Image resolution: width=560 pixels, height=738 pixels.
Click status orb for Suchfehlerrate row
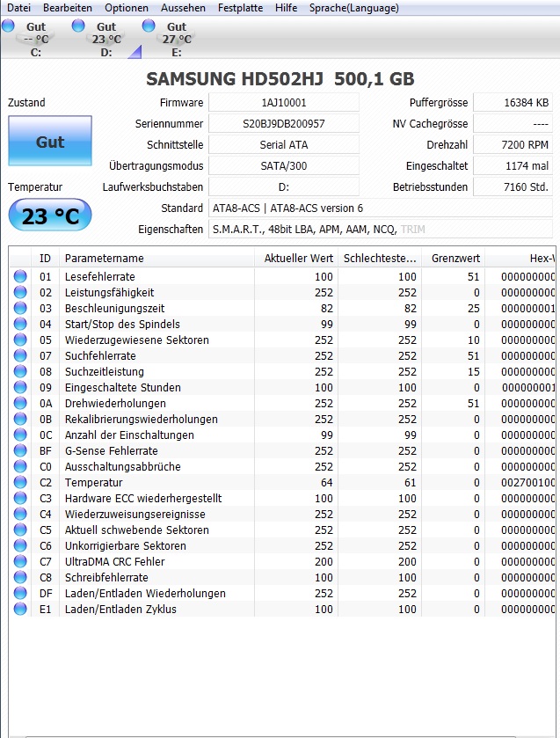pos(20,356)
